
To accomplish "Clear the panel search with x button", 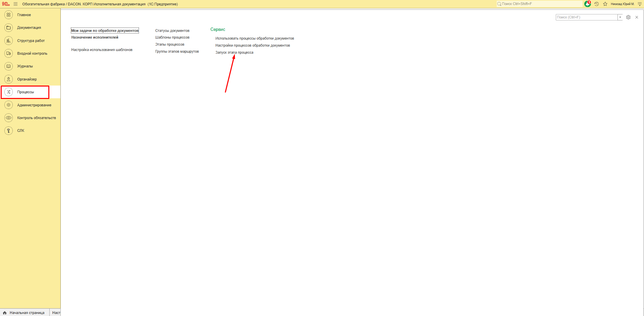I will click(620, 17).
